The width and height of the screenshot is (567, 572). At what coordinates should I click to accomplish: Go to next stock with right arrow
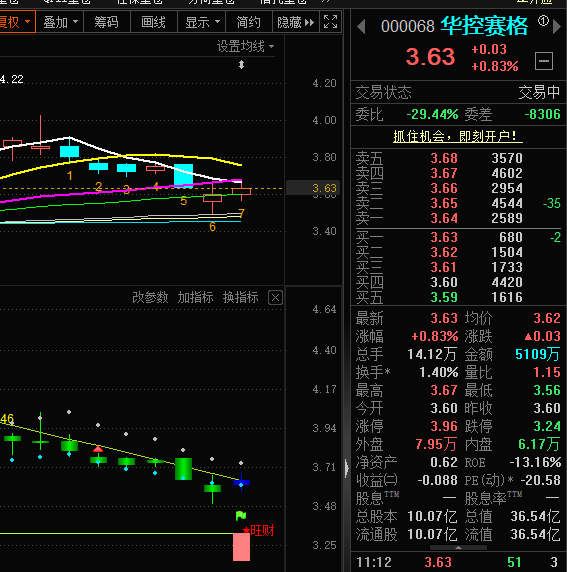(x=556, y=27)
